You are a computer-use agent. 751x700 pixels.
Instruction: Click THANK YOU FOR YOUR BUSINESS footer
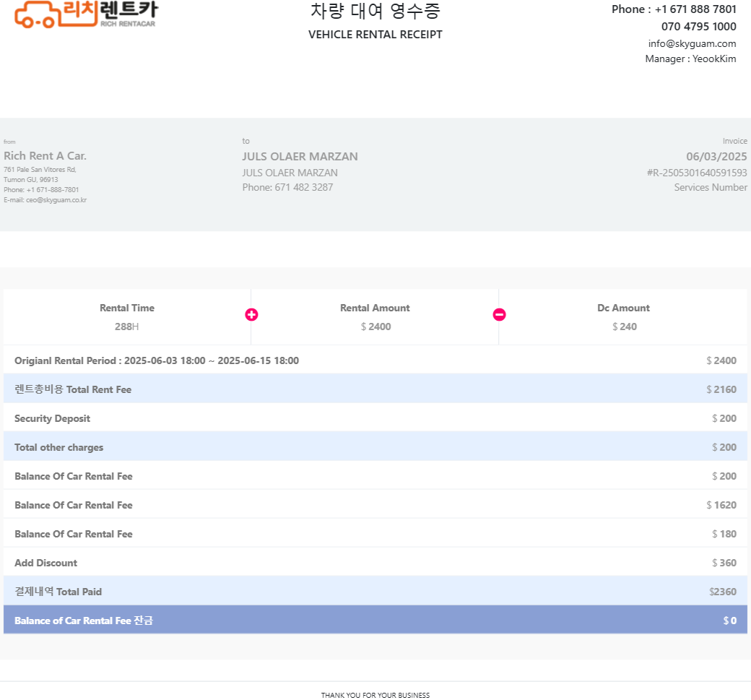coord(375,695)
